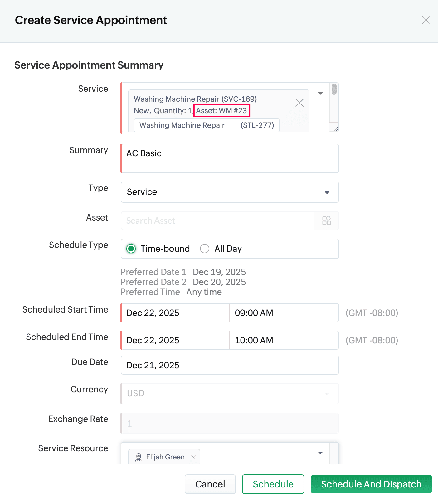Screen dimensions: 438x504
Task: Click the Service box scrollbar thumb
Action: coord(334,89)
